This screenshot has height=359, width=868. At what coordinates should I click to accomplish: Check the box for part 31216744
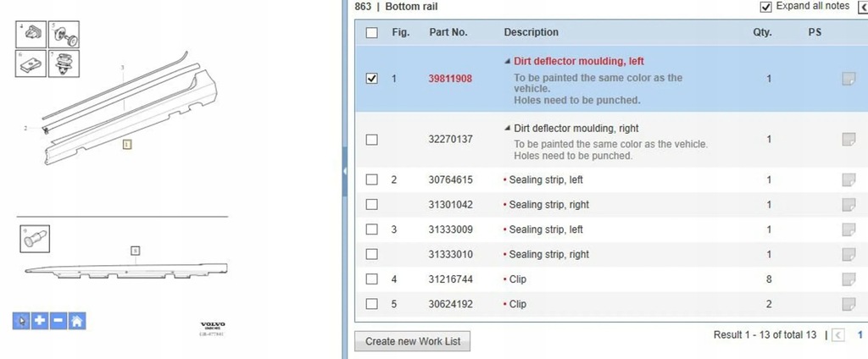point(372,279)
